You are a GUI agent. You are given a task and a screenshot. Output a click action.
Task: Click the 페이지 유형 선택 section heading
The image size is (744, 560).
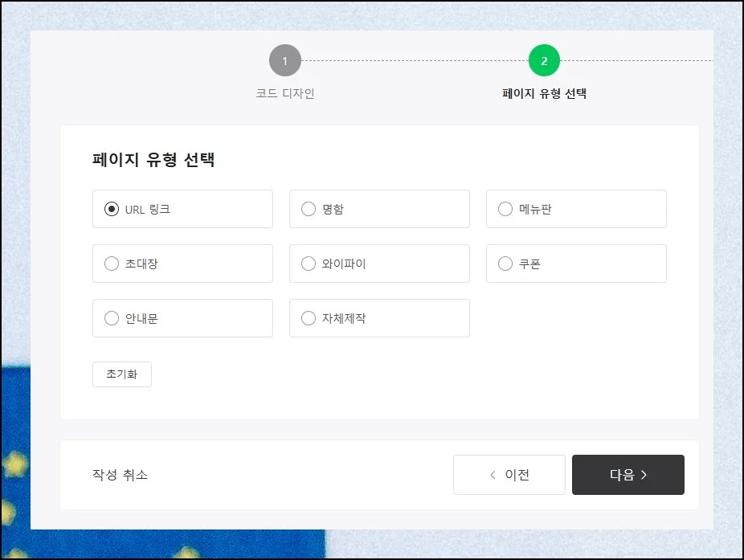pyautogui.click(x=153, y=159)
